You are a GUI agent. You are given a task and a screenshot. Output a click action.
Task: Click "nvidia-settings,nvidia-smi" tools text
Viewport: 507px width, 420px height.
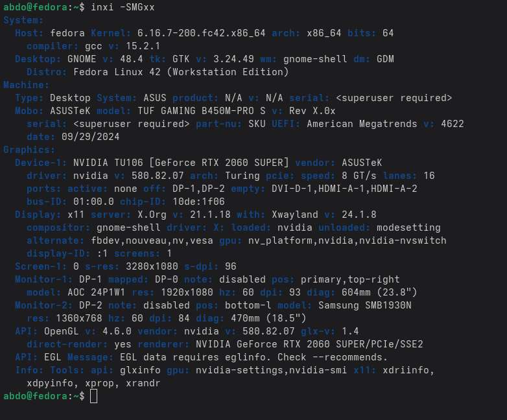(271, 370)
